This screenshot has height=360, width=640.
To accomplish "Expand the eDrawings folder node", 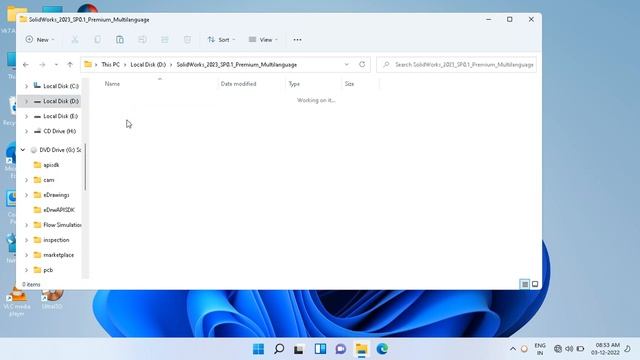I will (x=27, y=195).
